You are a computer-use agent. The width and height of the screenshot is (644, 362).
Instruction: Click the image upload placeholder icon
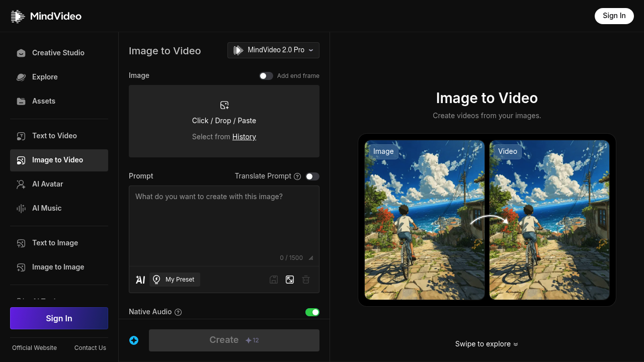click(x=224, y=105)
